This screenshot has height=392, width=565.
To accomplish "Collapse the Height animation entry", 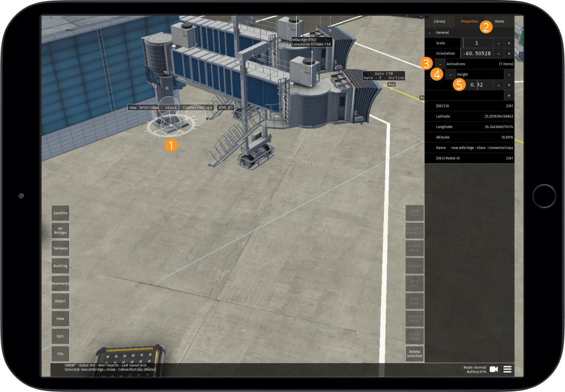I will 450,74.
